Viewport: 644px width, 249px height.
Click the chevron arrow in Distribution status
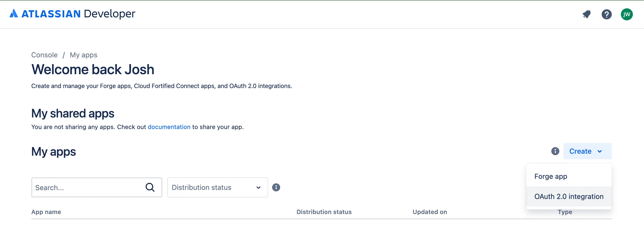[258, 187]
